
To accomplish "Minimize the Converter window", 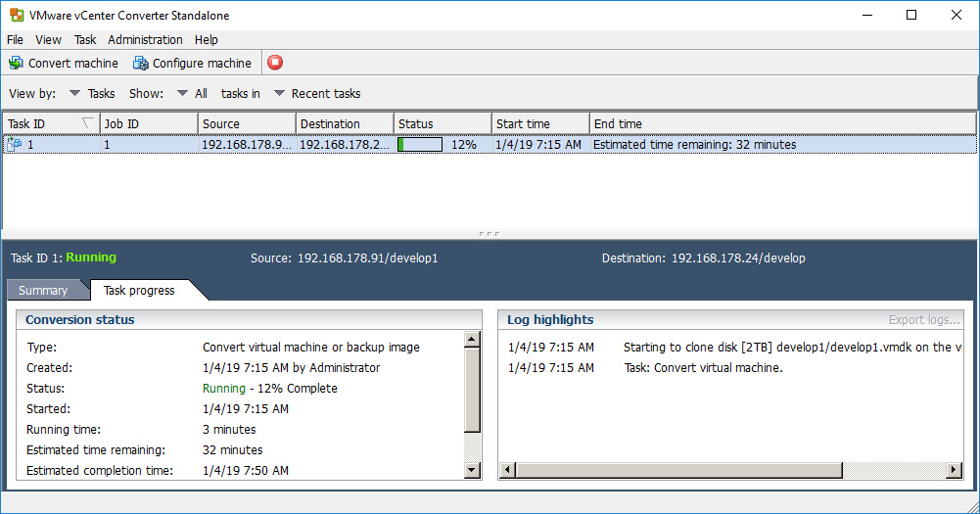I will 867,15.
